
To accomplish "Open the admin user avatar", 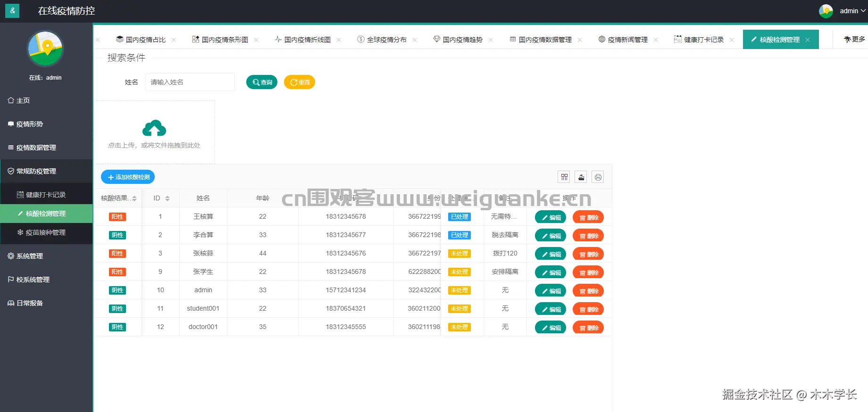I will (x=826, y=11).
